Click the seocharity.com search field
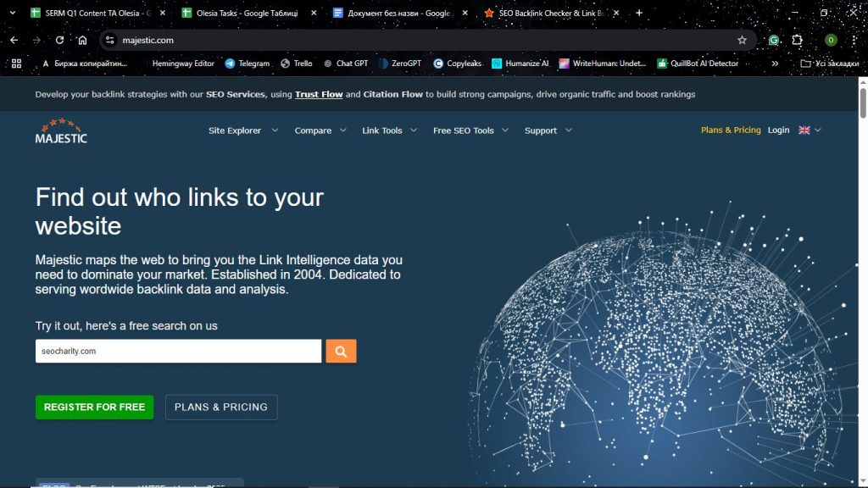The image size is (868, 488). (x=178, y=351)
